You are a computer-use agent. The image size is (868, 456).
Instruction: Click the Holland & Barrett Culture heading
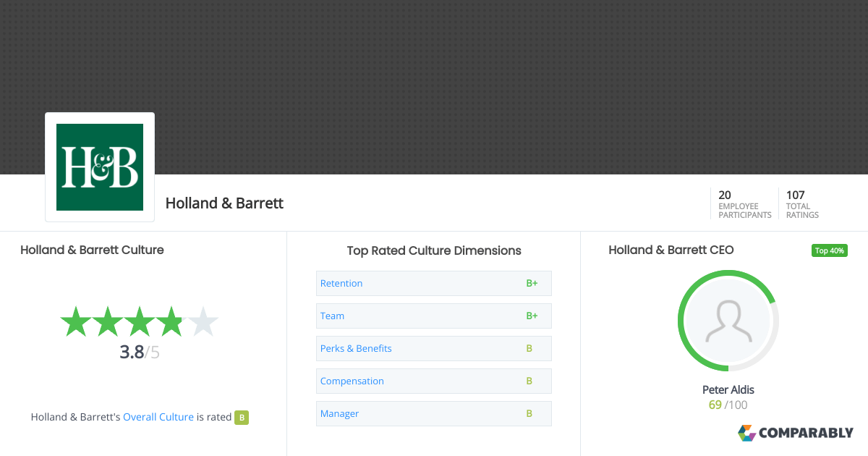click(x=92, y=250)
